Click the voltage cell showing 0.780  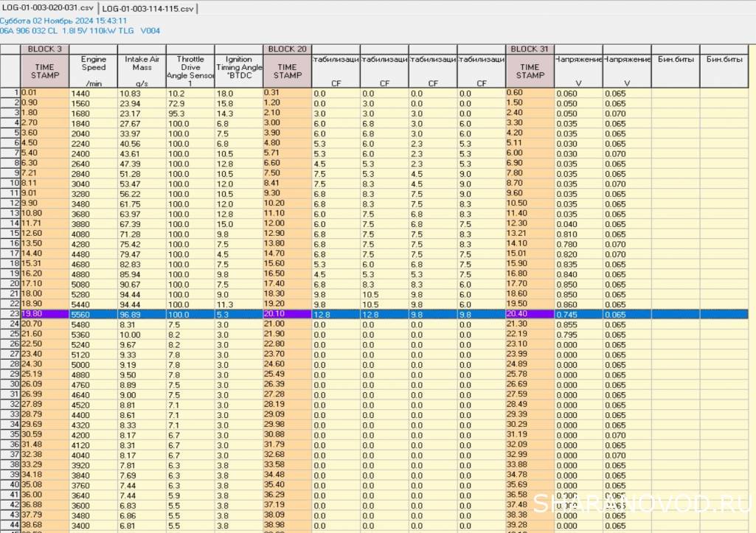pos(578,243)
